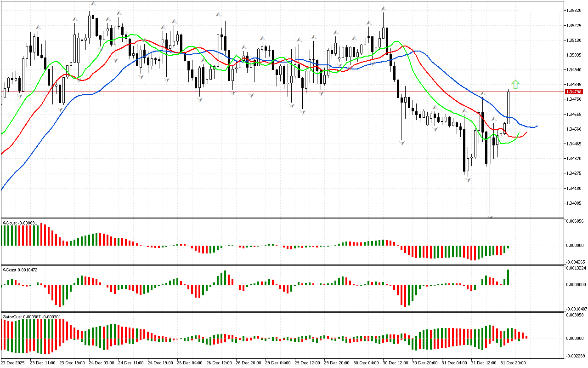
Task: Select the right end of the red Alligator line
Action: (526, 132)
